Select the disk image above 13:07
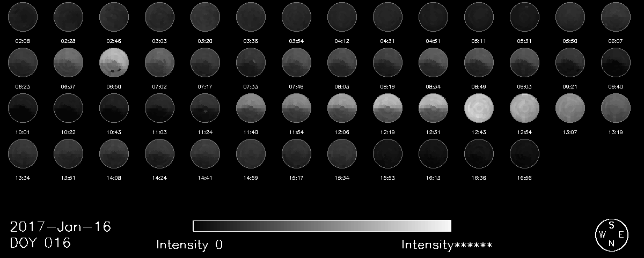Viewport: 644px width, 258px height. click(x=570, y=108)
